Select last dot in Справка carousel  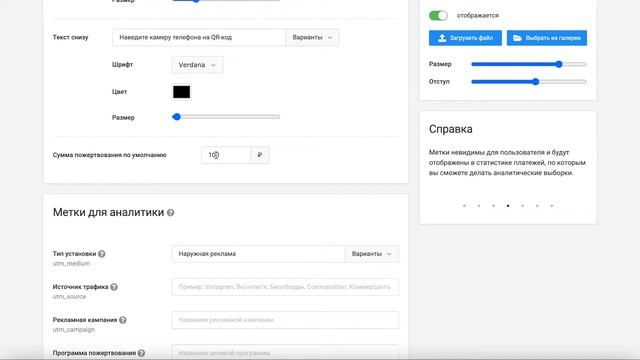click(552, 206)
